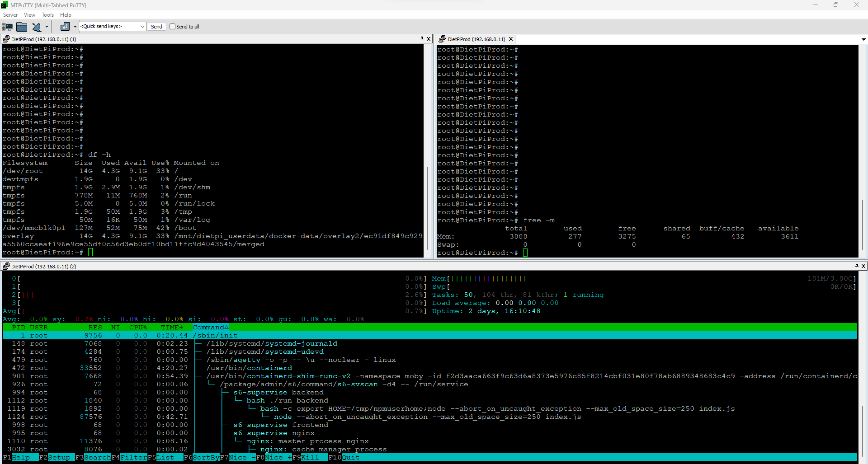Pin the DietPiProd (1) terminal panel

click(422, 39)
